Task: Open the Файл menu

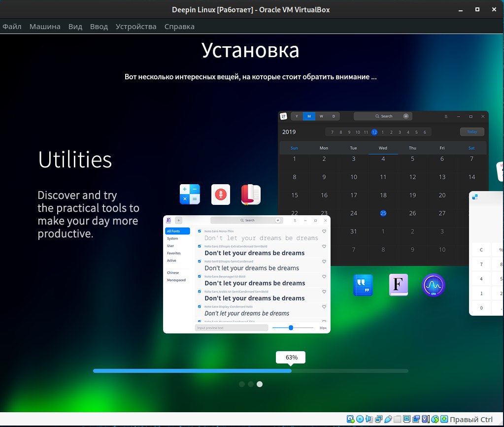Action: pos(12,27)
